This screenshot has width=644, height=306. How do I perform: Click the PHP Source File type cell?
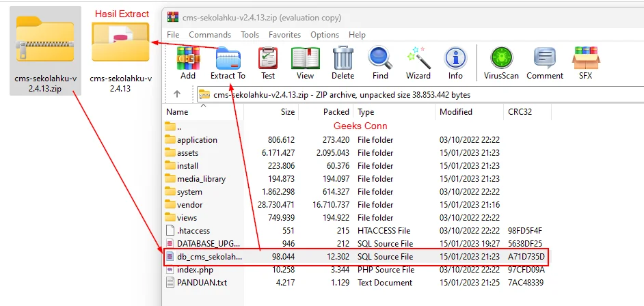pos(386,270)
